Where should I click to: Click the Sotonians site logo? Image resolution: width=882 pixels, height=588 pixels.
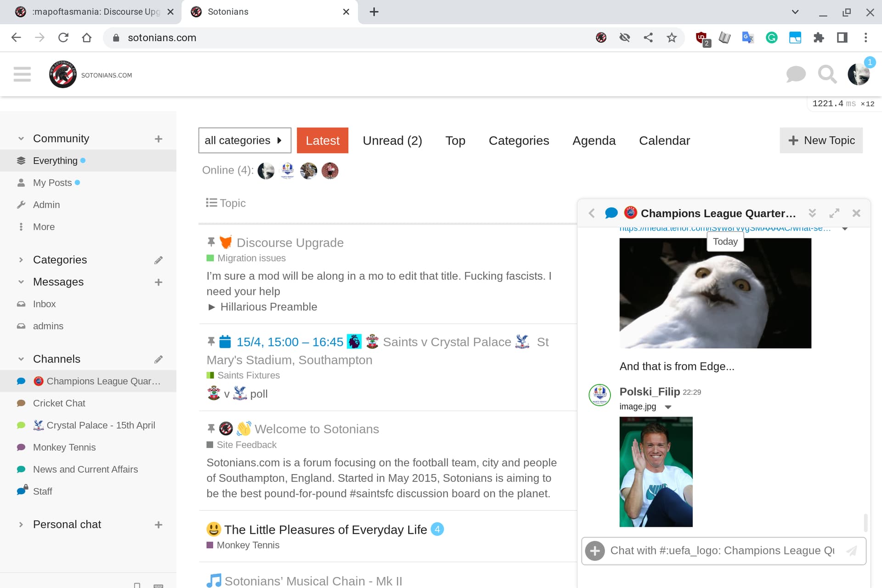coord(63,74)
